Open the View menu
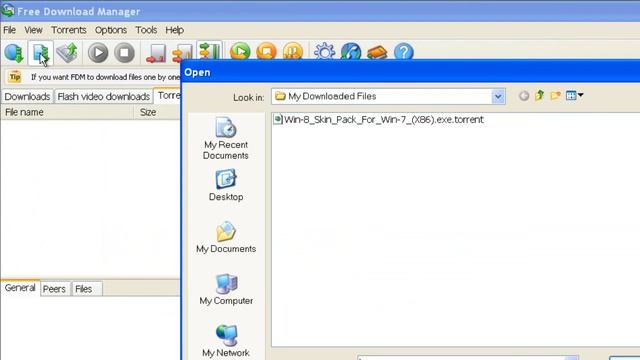 point(33,30)
